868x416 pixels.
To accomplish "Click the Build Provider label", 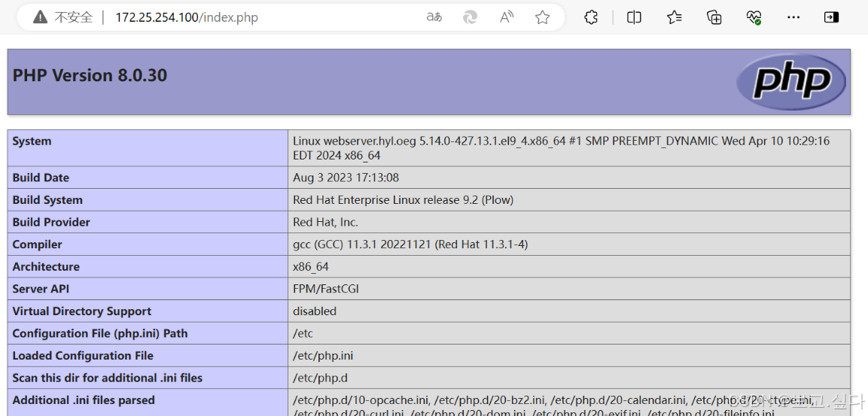I will (51, 222).
